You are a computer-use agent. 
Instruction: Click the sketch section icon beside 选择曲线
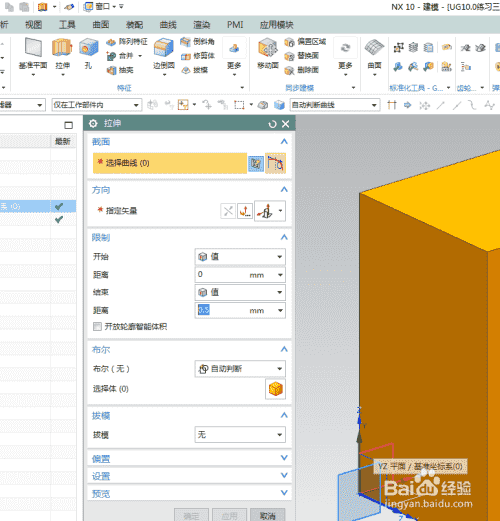click(256, 163)
